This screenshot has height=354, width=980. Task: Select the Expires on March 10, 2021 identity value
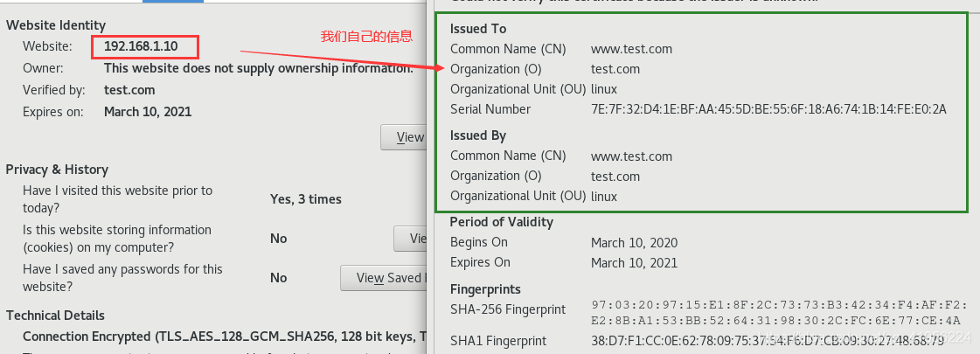click(148, 112)
